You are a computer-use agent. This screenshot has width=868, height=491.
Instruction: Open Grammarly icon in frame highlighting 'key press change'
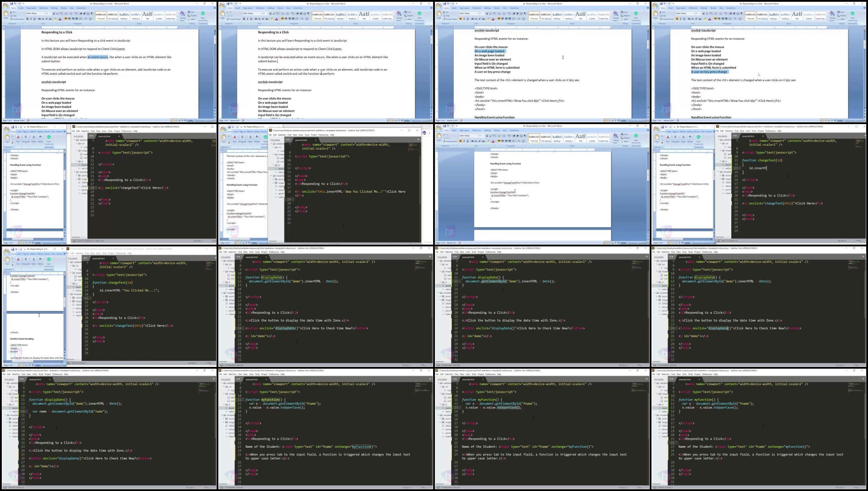tap(852, 14)
